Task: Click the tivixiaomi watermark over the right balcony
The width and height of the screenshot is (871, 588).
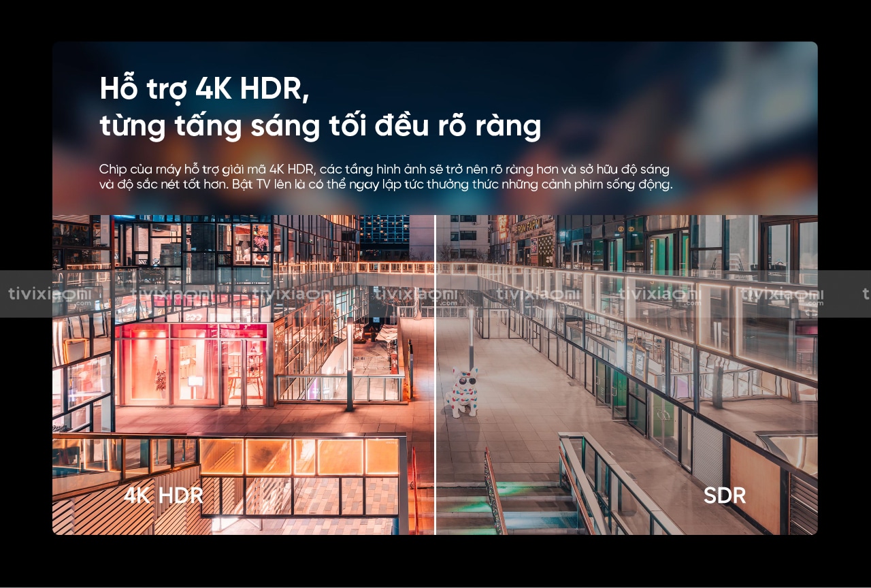Action: (x=782, y=294)
